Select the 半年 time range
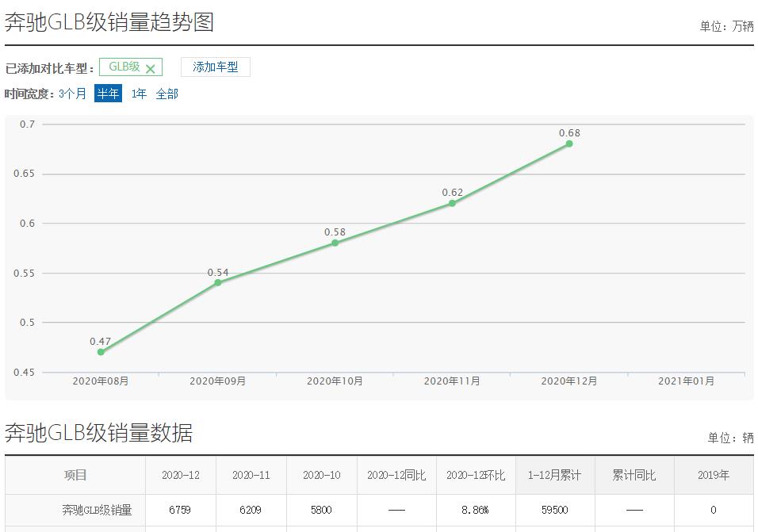This screenshot has width=758, height=532. coord(108,94)
